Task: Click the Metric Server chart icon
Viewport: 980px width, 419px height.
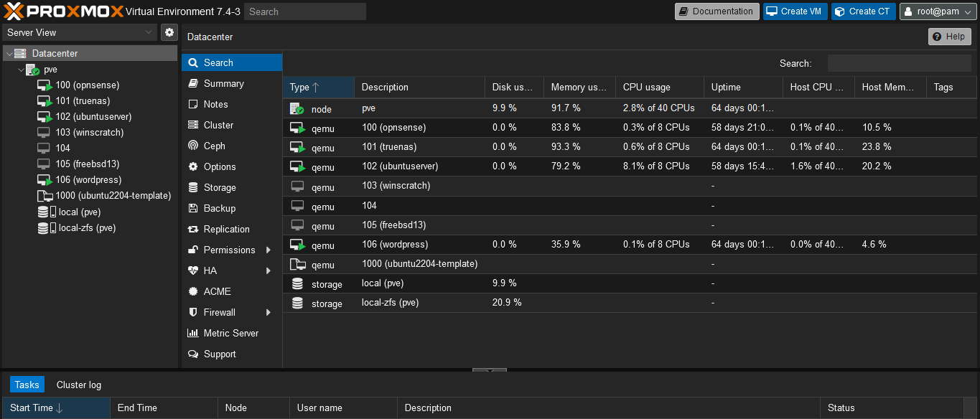Action: point(192,333)
